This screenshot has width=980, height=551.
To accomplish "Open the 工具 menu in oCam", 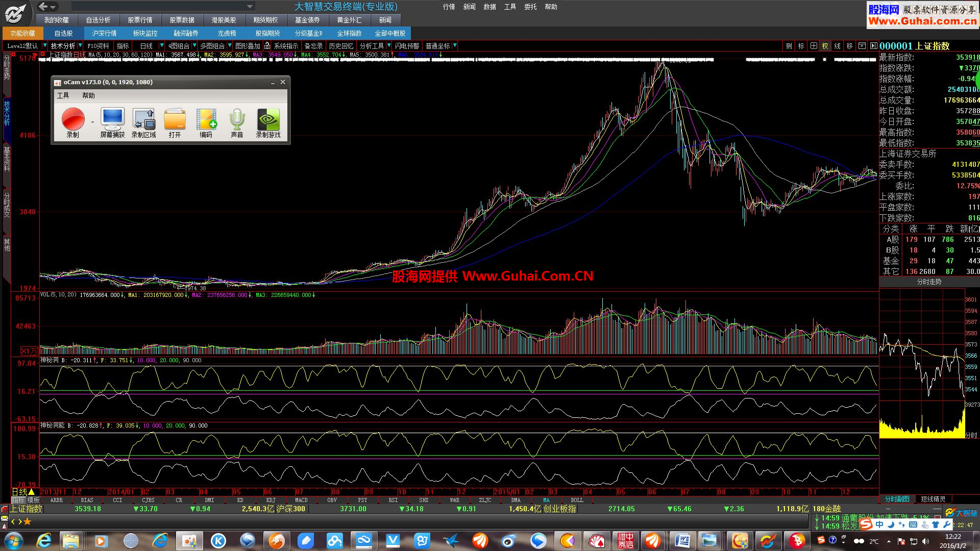I will tap(63, 95).
